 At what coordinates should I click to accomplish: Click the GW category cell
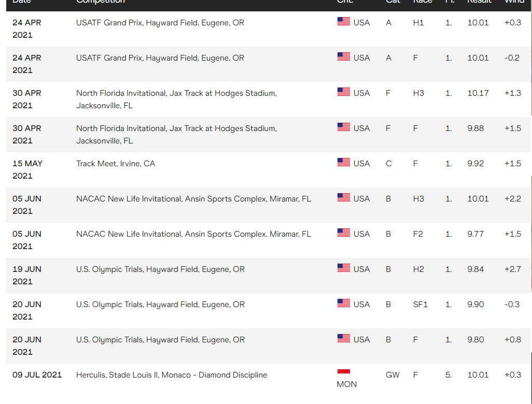pyautogui.click(x=393, y=375)
